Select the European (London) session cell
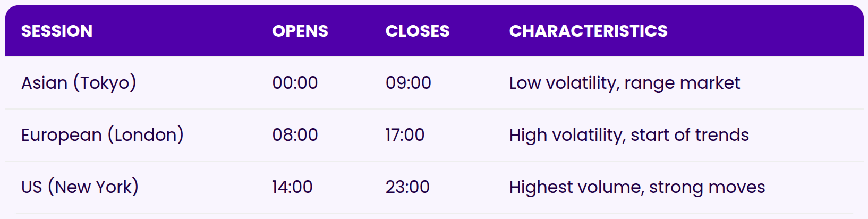This screenshot has width=868, height=219. (x=103, y=135)
